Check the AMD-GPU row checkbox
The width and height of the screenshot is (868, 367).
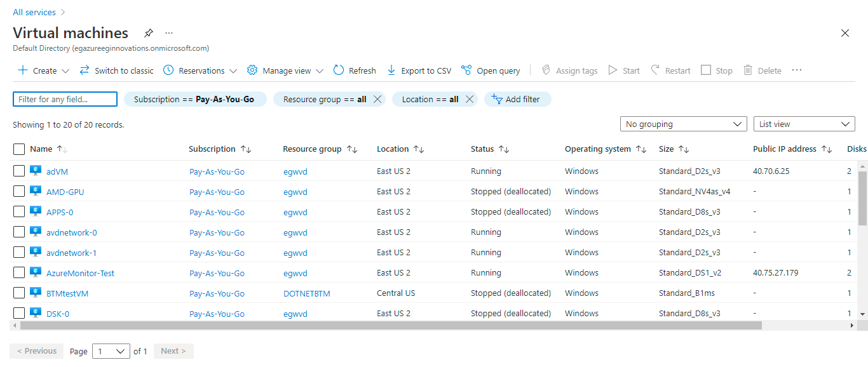pos(19,191)
